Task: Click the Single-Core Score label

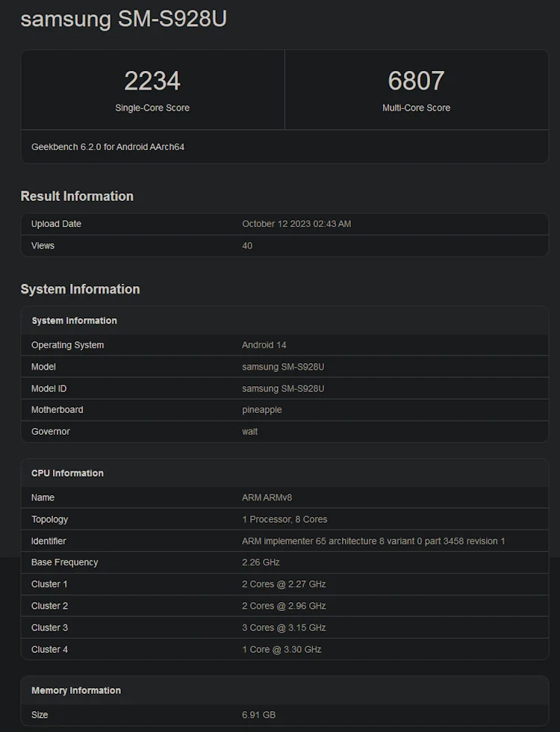Action: (152, 108)
